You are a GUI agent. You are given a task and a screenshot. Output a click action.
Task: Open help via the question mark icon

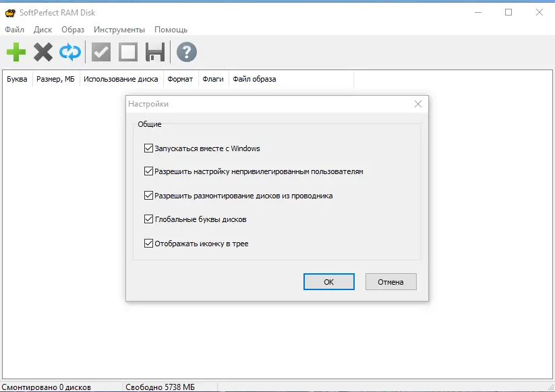186,52
